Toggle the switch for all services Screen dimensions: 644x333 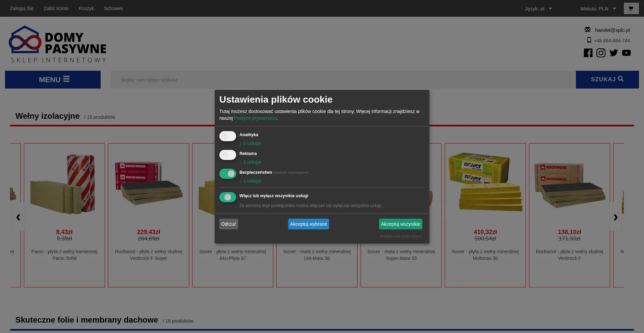click(x=228, y=197)
